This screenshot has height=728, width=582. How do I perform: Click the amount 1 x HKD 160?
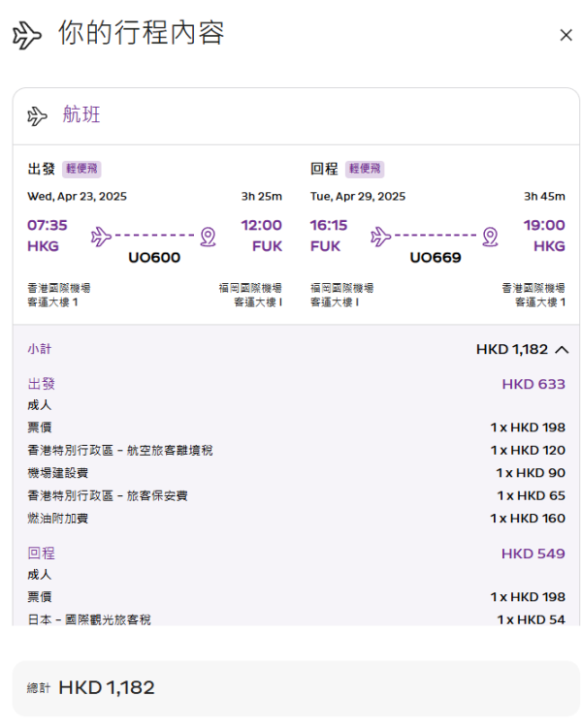pyautogui.click(x=528, y=519)
